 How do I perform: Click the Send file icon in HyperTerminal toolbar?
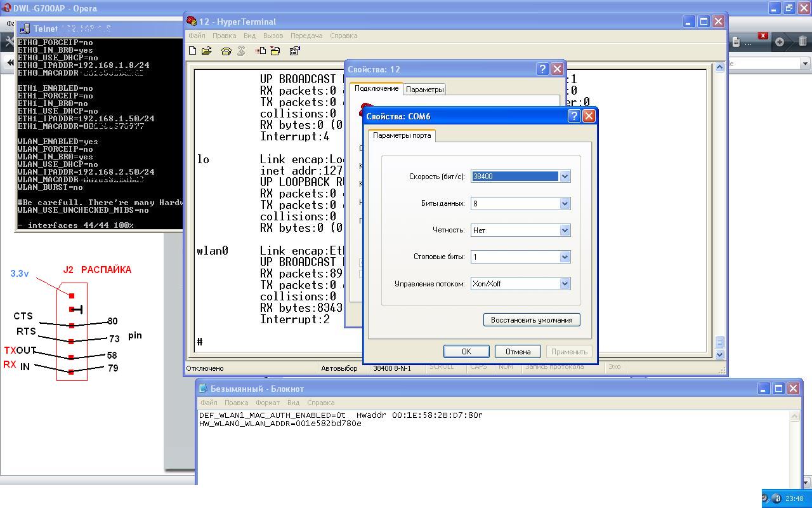(261, 51)
